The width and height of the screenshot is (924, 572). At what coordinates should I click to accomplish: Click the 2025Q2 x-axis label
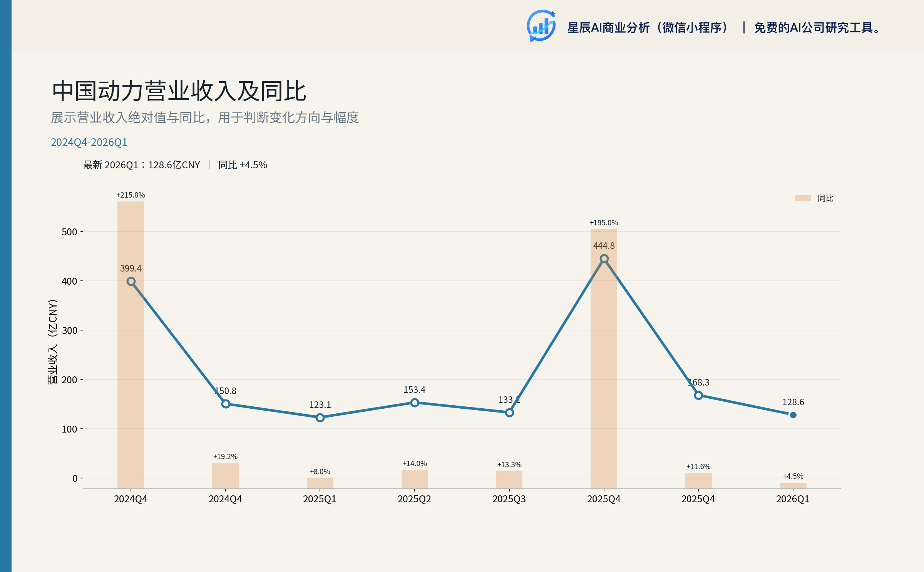(x=415, y=499)
